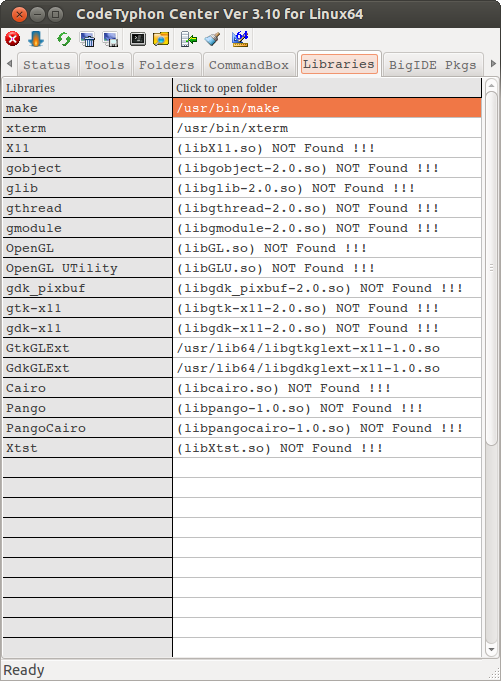Show earlier tabs with left tab arrow
Screen dimensions: 501x681
pyautogui.click(x=10, y=63)
